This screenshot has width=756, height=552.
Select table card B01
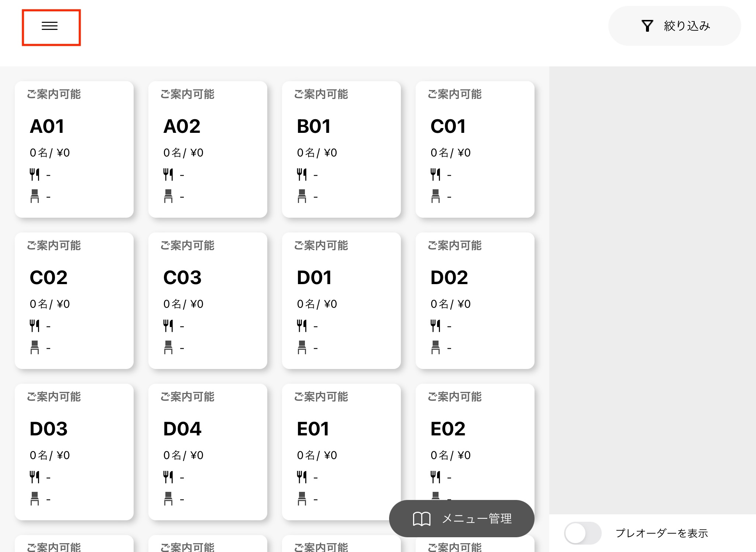click(x=341, y=149)
